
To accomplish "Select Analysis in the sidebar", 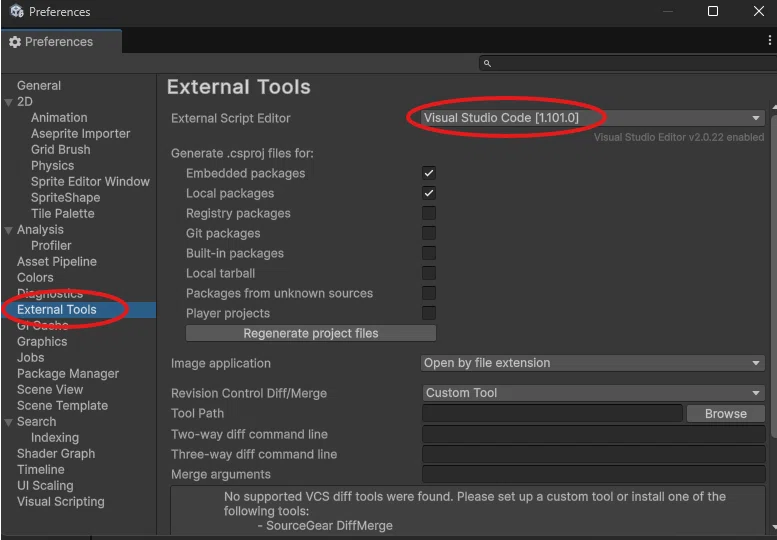I will pos(40,230).
